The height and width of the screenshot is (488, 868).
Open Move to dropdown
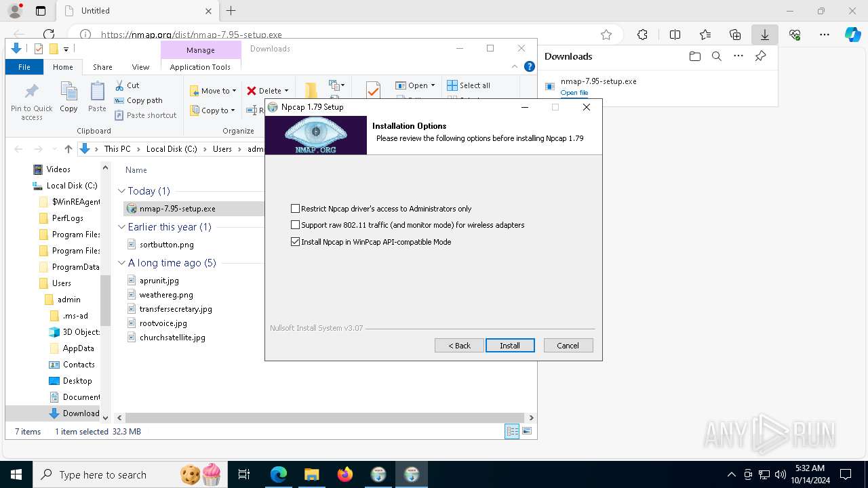pyautogui.click(x=213, y=91)
